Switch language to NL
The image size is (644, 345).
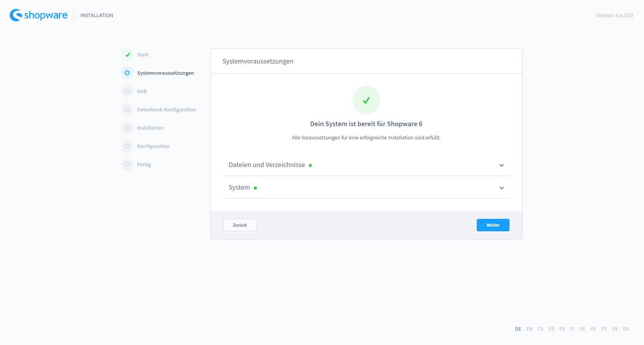[582, 329]
